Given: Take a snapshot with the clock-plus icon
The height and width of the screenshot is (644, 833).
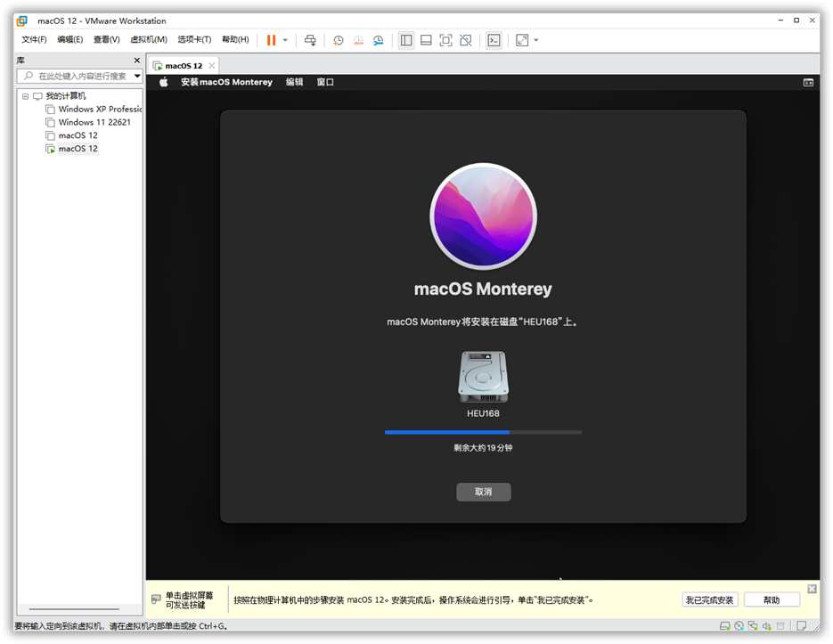Looking at the screenshot, I should click(338, 40).
